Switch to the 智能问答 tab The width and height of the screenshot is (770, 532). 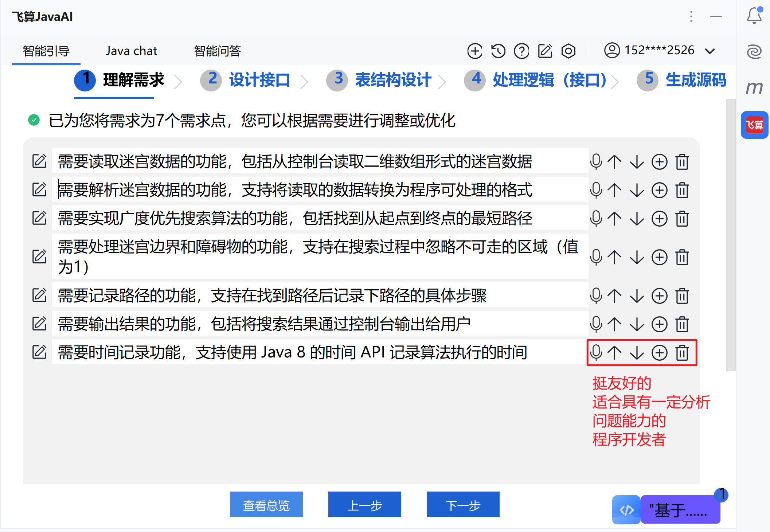click(217, 51)
